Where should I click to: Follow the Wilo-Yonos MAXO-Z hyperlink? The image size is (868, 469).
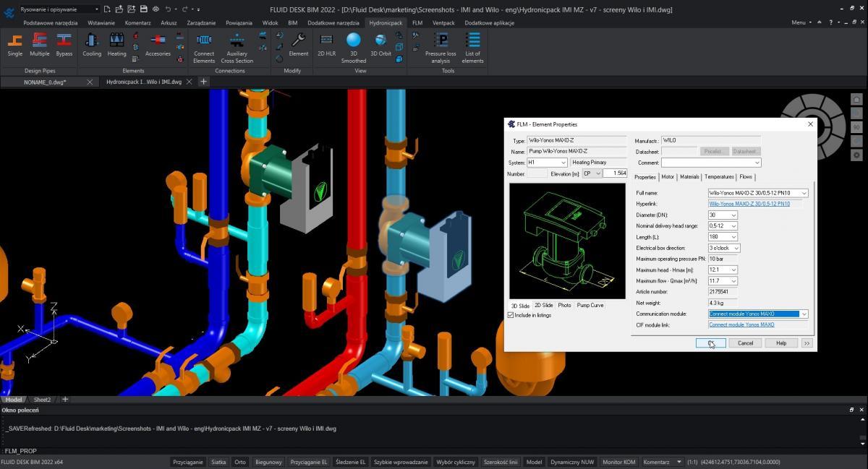point(749,204)
